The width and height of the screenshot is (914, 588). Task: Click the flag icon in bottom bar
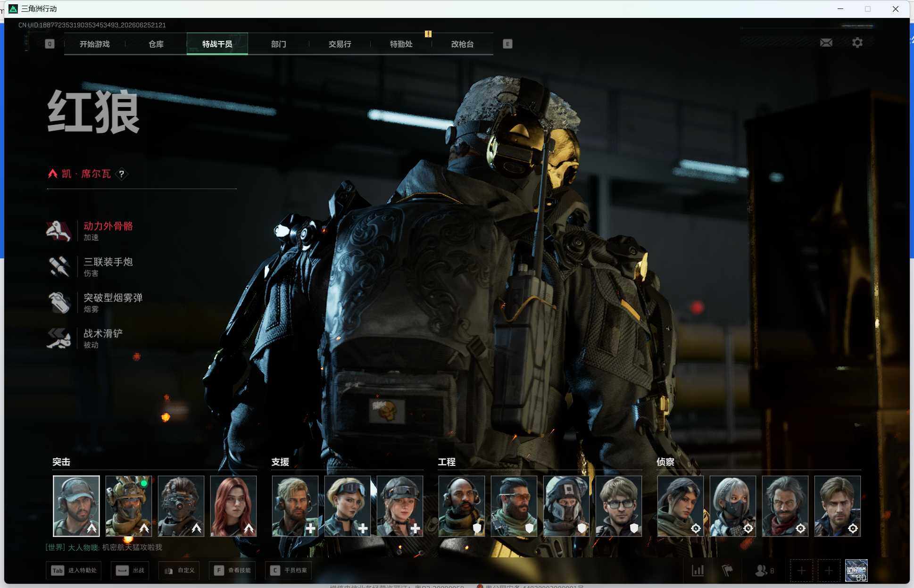click(727, 571)
